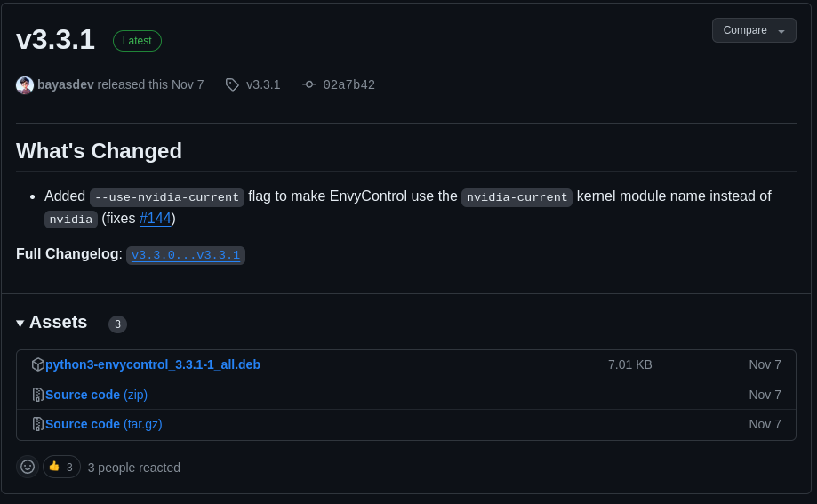Download Source code (tar.gz)
This screenshot has height=504, width=817.
click(104, 424)
